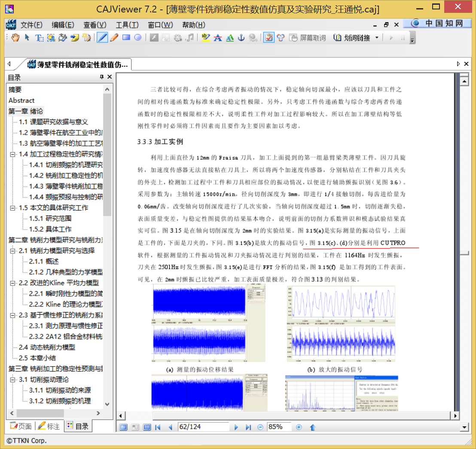
Task: Collapse the 2.3 基于惯性修正 node
Action: (12, 315)
